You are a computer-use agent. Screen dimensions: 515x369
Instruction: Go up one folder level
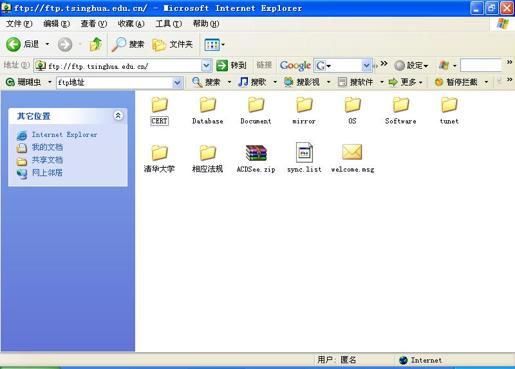(x=96, y=44)
